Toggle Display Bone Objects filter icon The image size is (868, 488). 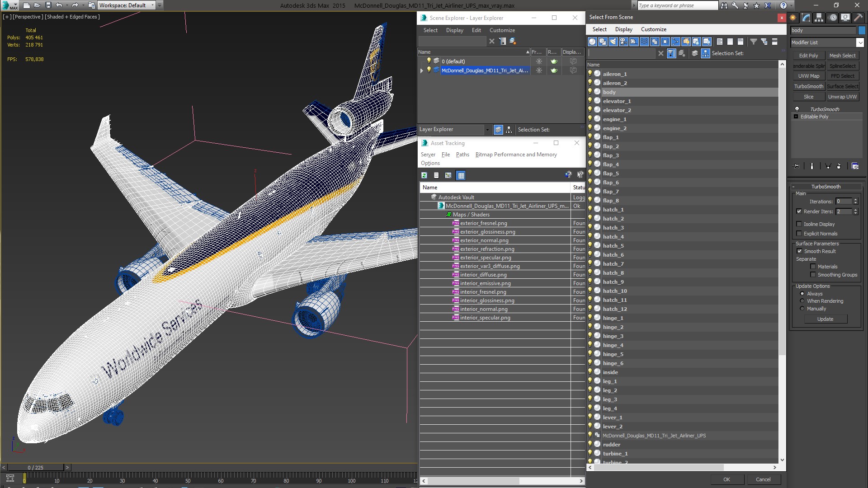[675, 42]
